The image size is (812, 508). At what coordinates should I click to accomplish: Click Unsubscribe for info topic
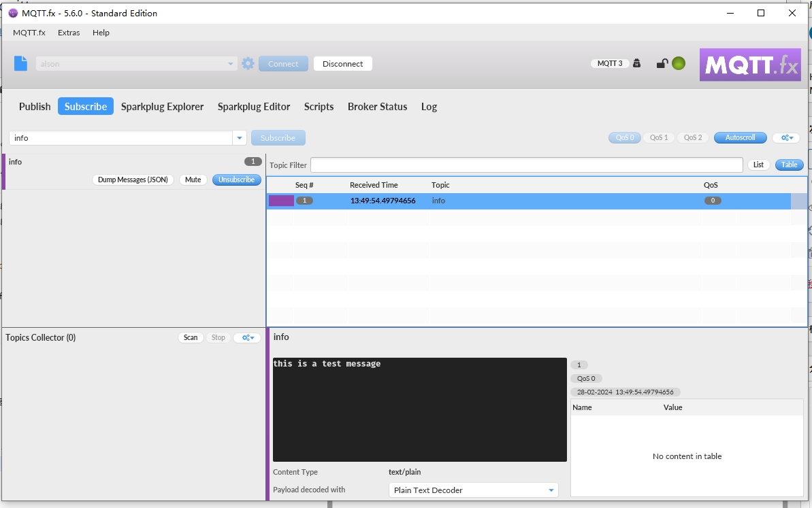click(x=237, y=180)
